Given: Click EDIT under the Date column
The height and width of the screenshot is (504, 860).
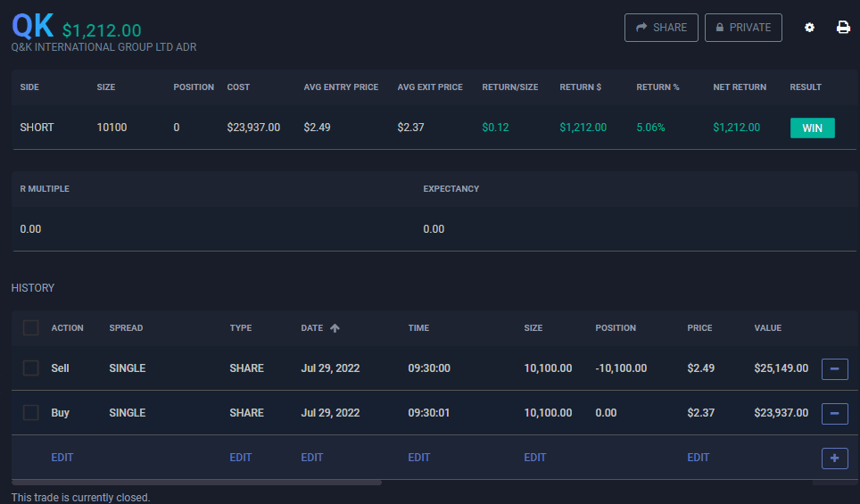Looking at the screenshot, I should [312, 458].
